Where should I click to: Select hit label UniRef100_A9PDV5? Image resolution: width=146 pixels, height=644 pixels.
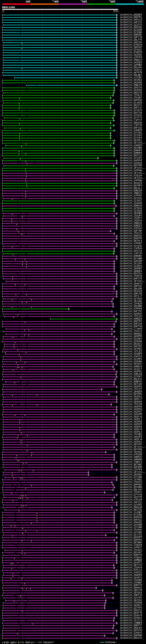pos(131,161)
